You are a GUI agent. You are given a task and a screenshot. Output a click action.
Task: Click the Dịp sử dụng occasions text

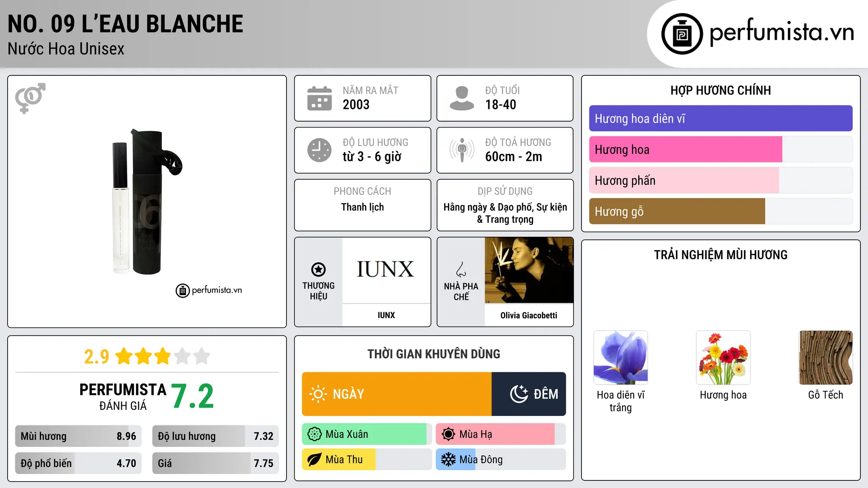click(505, 213)
